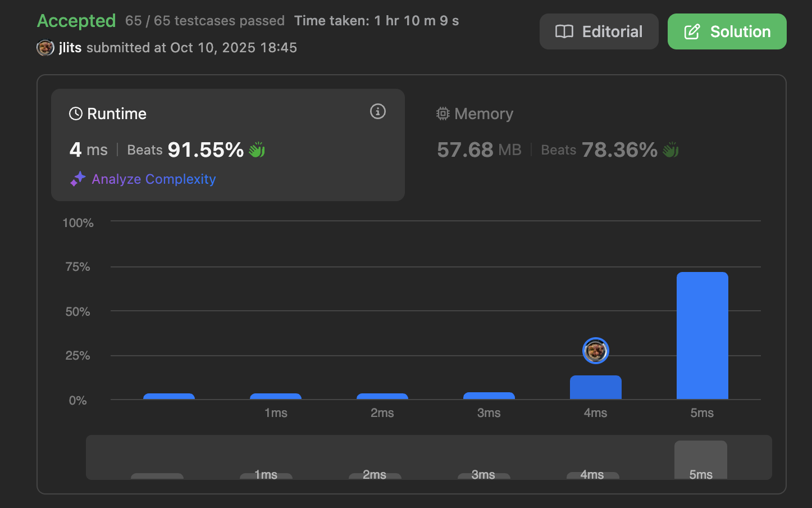This screenshot has height=508, width=812.
Task: Click the 5ms bar in lower range selector
Action: point(701,460)
